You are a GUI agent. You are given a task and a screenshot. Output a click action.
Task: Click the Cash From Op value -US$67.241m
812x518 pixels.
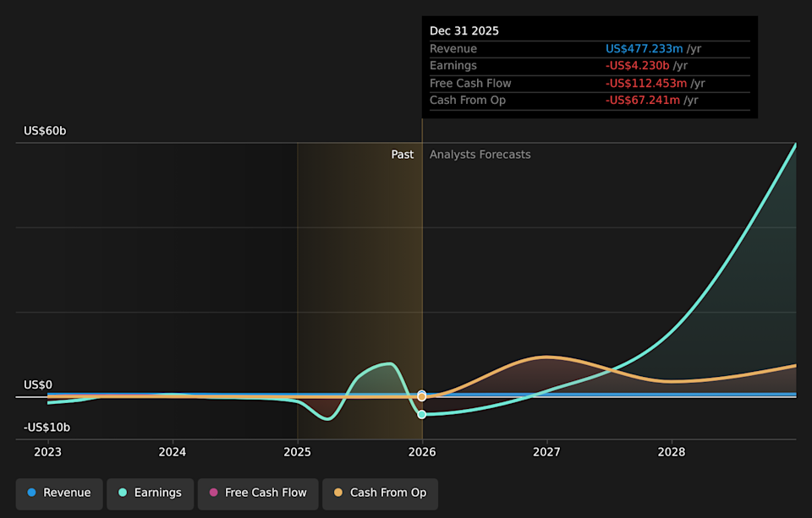pyautogui.click(x=644, y=101)
